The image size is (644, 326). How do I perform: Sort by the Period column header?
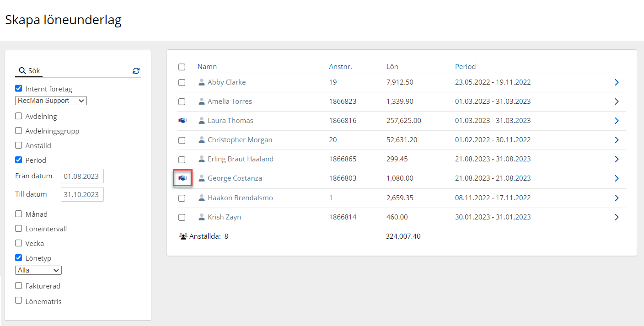[x=465, y=67]
